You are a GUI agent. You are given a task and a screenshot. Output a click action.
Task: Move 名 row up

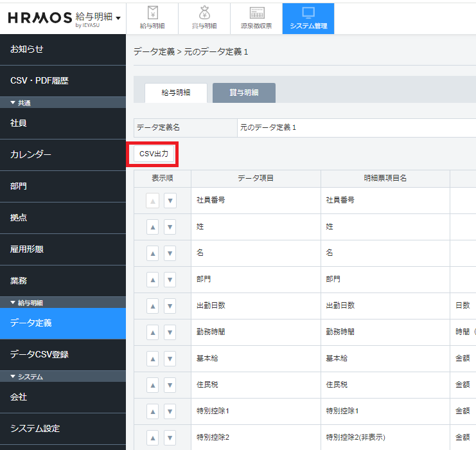(153, 254)
